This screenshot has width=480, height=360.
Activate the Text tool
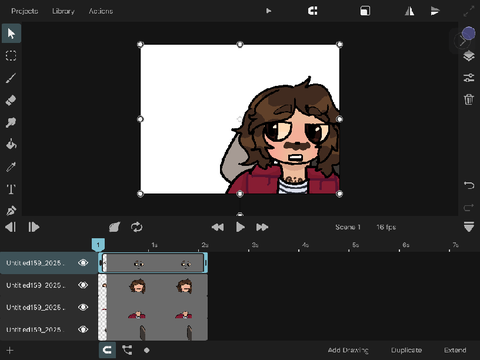click(11, 189)
